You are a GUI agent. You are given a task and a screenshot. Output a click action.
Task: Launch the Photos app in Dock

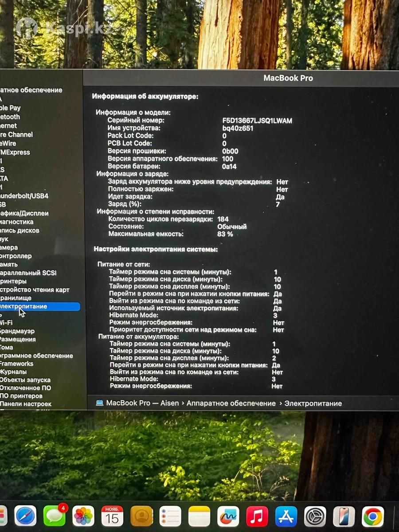83,516
